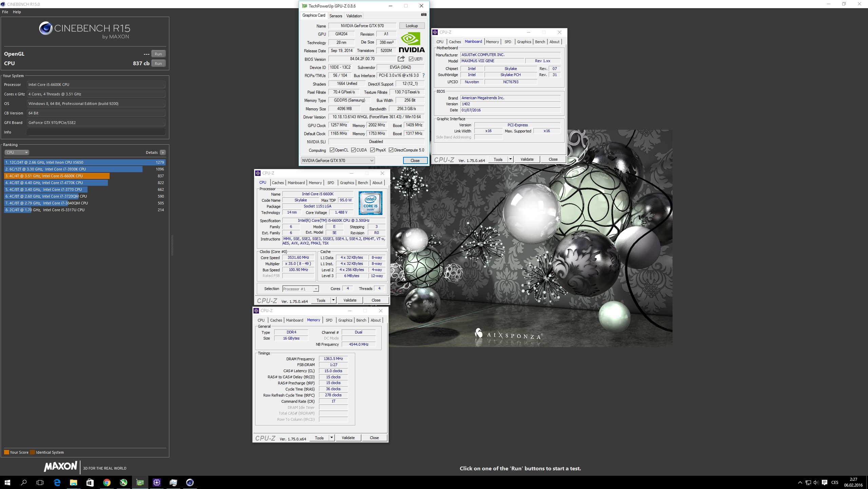Screen dimensions: 868x489
Task: Open Tools dropdown arrow in CPU tab window
Action: (x=333, y=300)
